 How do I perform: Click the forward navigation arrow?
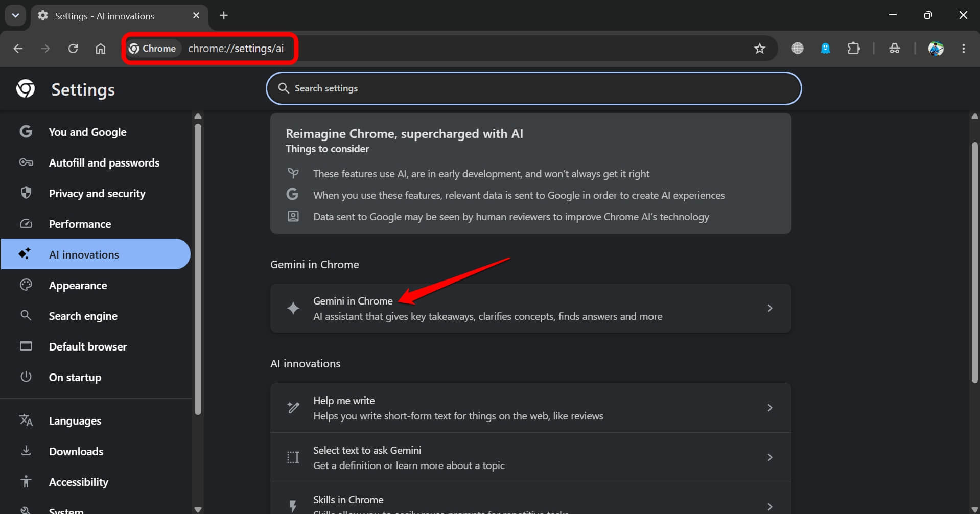click(45, 49)
